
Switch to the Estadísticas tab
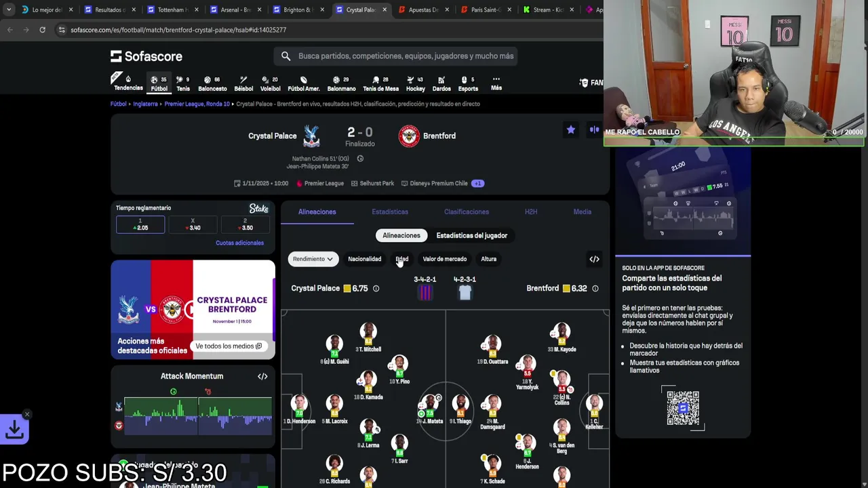click(390, 211)
